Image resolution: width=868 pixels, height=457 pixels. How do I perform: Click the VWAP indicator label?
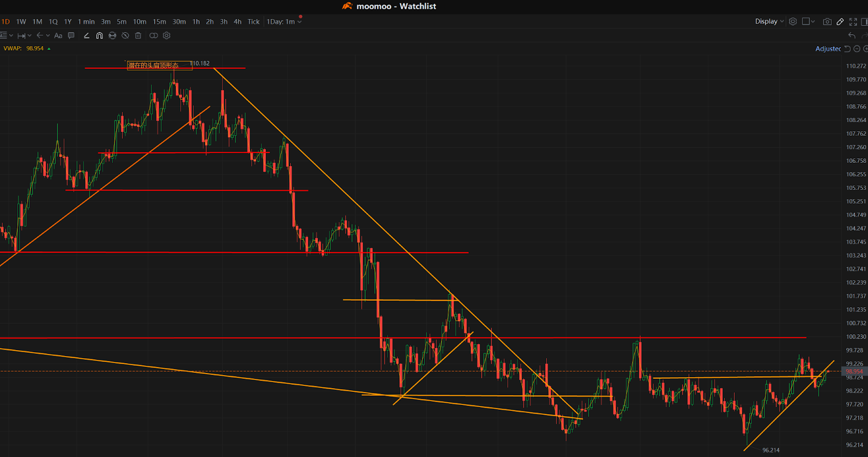[x=12, y=48]
